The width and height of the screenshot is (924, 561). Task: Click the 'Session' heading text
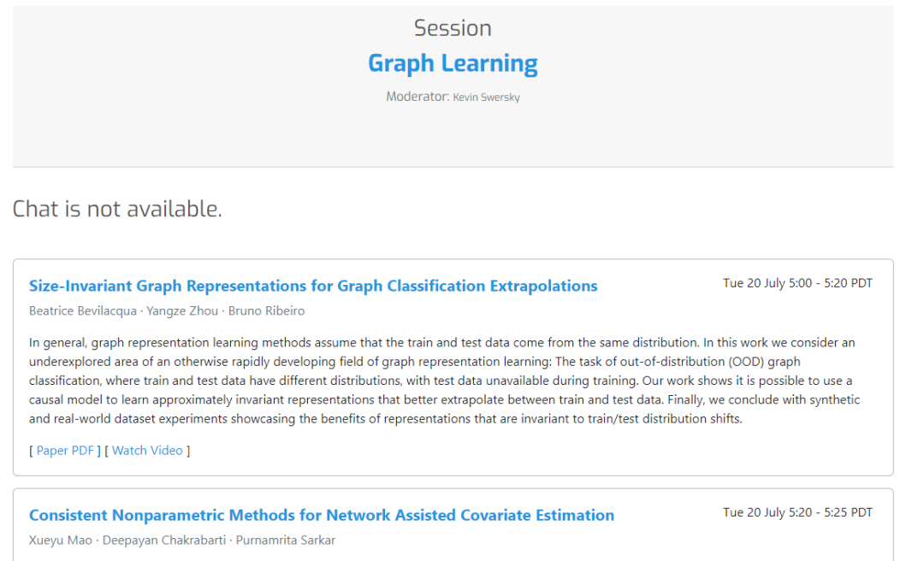pyautogui.click(x=453, y=28)
